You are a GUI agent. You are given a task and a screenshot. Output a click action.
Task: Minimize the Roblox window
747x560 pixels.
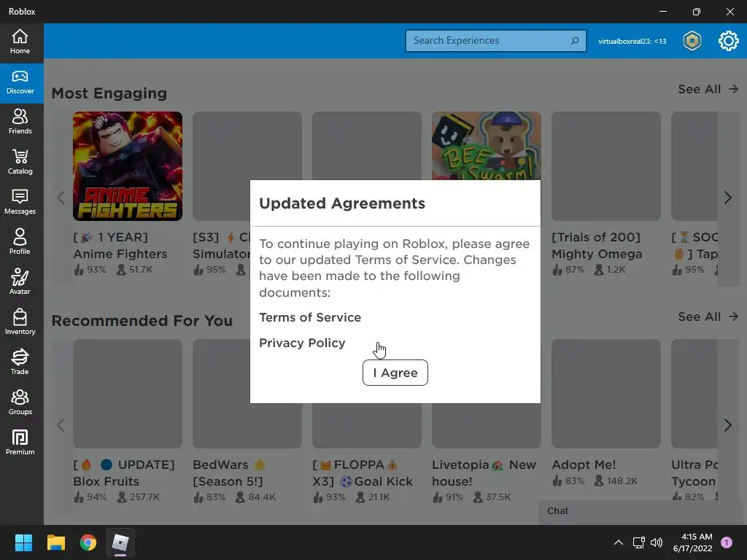663,12
